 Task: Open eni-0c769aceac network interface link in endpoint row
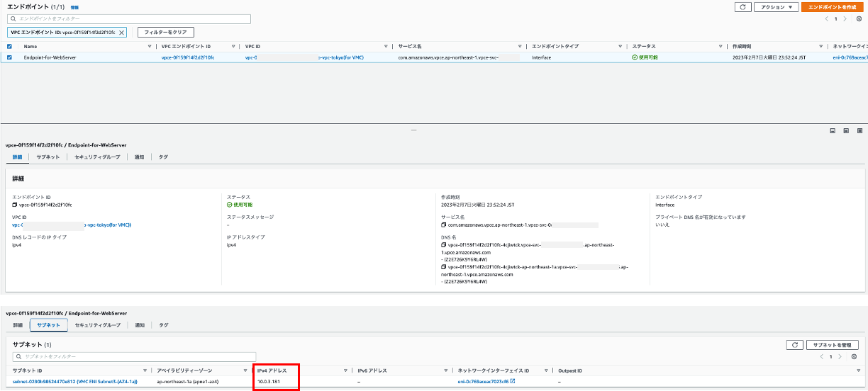[x=850, y=57]
